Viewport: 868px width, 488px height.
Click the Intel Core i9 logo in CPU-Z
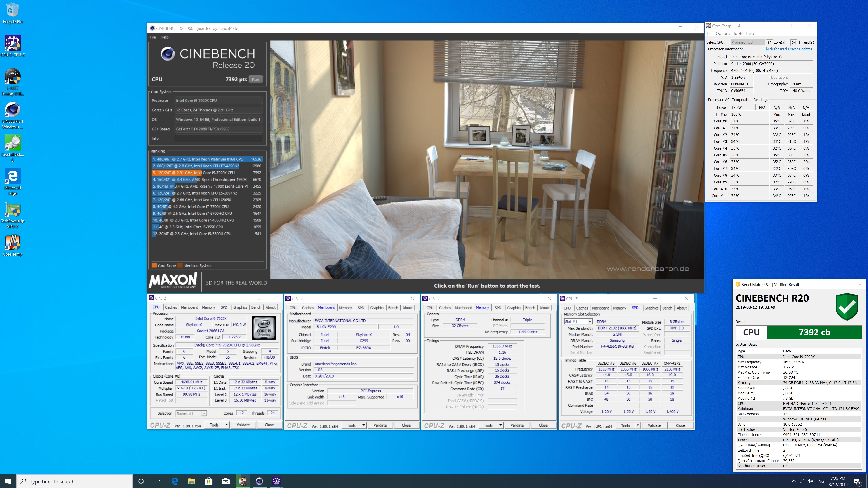[x=264, y=327]
